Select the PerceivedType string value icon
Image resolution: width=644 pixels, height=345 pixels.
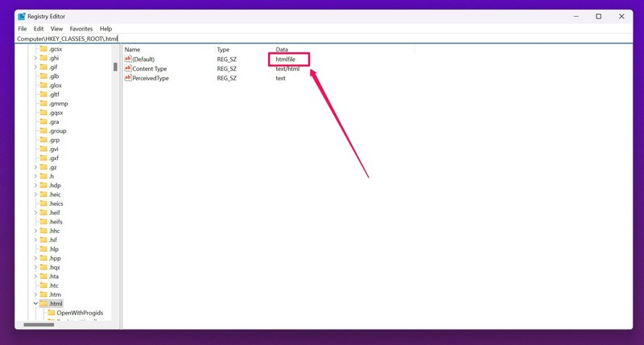click(x=128, y=78)
